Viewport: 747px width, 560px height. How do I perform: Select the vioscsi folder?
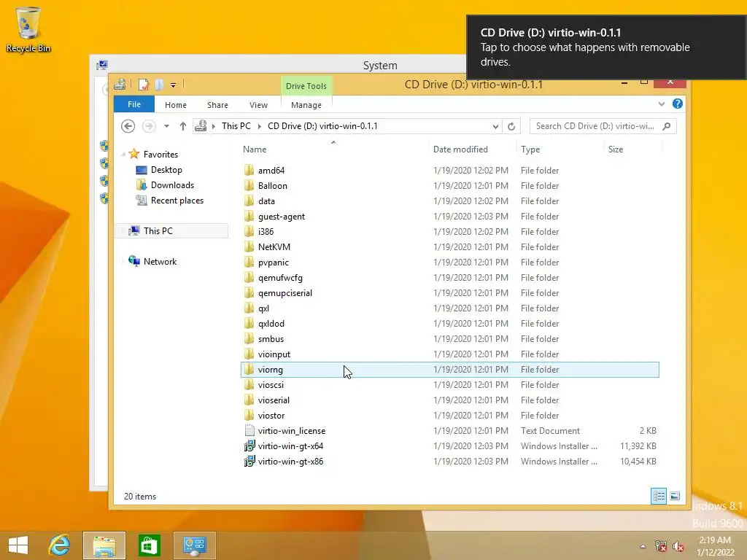click(271, 385)
